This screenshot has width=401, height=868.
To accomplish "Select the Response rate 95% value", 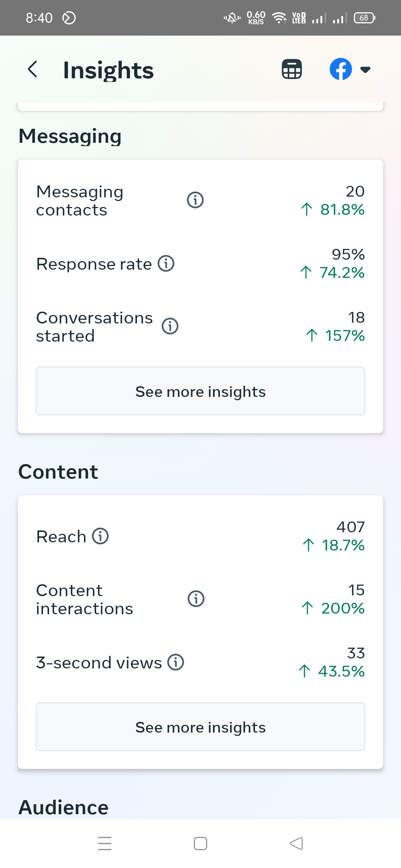I will tap(348, 254).
